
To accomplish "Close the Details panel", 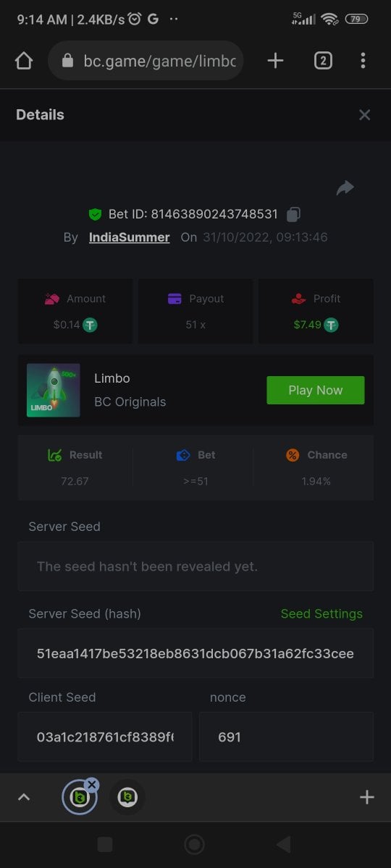I will click(x=364, y=115).
